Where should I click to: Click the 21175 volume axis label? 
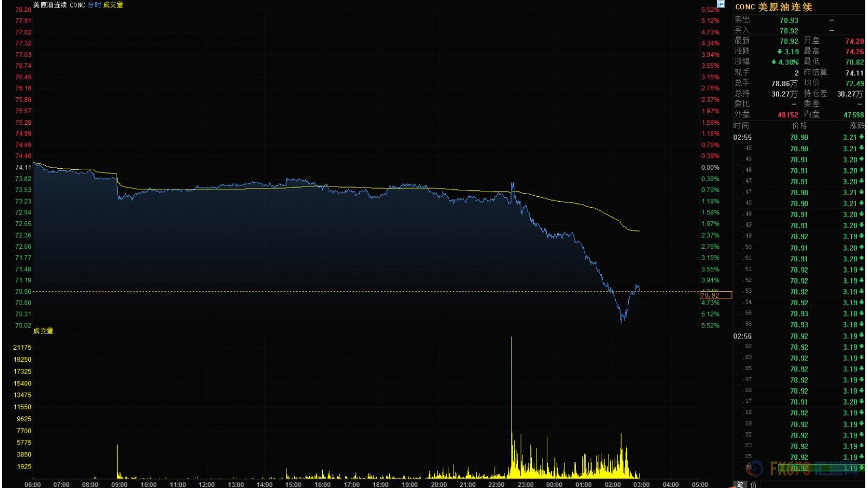point(22,348)
